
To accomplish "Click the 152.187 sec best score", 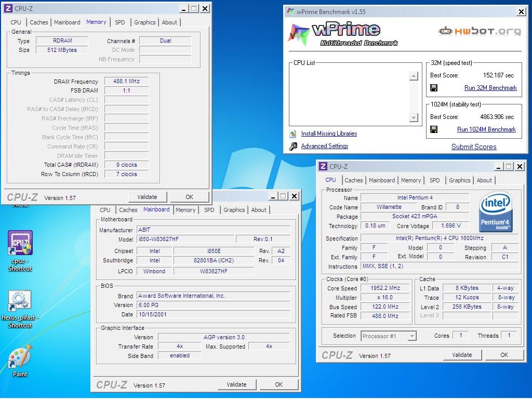I will [x=498, y=75].
